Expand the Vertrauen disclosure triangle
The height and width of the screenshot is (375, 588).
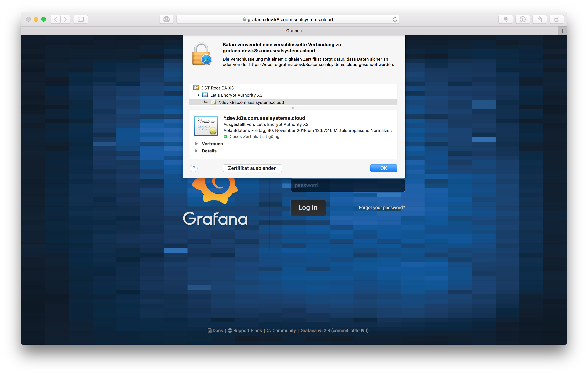[196, 144]
